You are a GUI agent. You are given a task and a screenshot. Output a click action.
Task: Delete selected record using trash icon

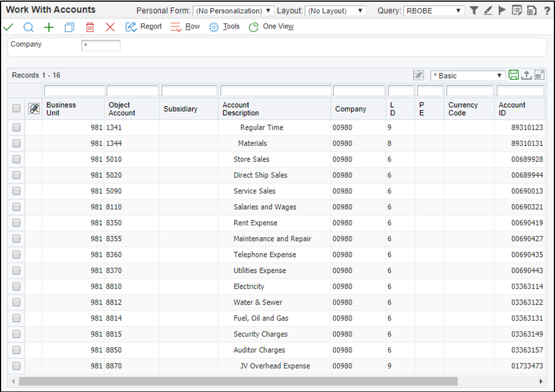[x=90, y=26]
